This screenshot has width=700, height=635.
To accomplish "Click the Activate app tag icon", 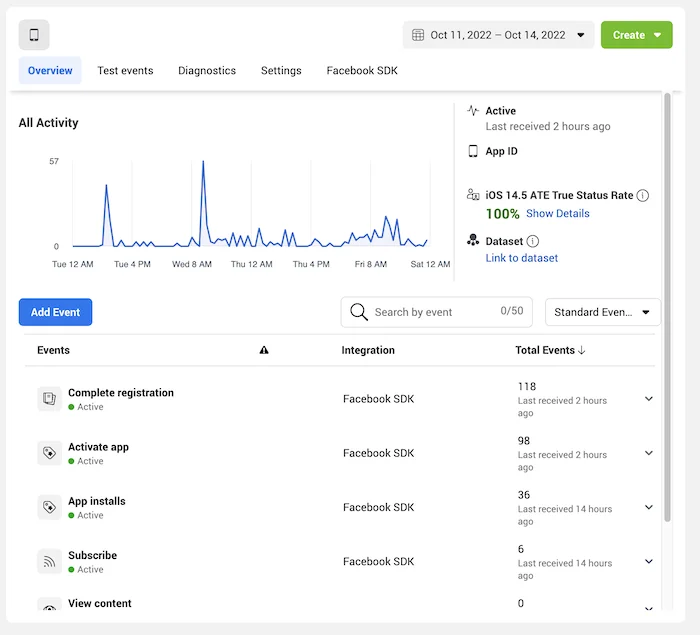I will click(49, 453).
